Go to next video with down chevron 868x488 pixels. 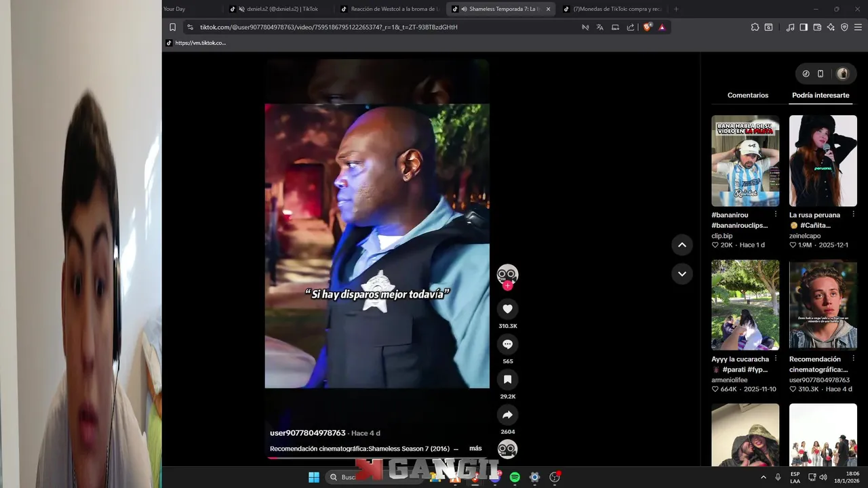pyautogui.click(x=682, y=274)
